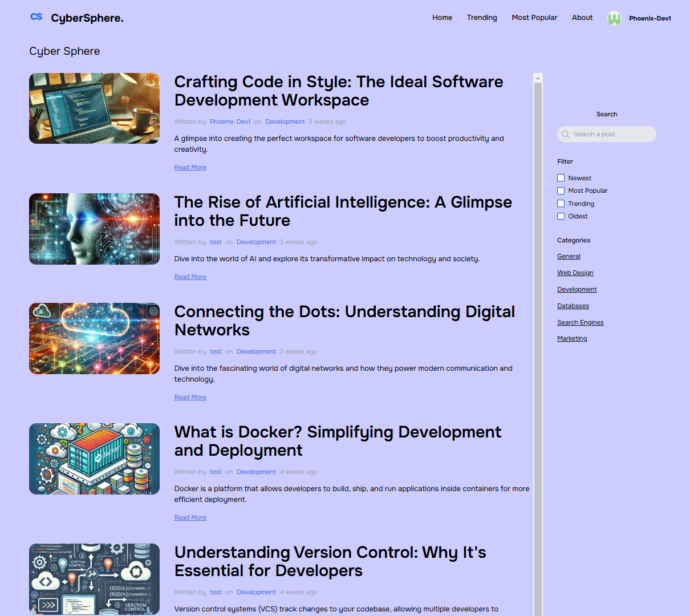Select Trending in the navigation bar
Viewport: 690px width, 616px height.
tap(482, 18)
